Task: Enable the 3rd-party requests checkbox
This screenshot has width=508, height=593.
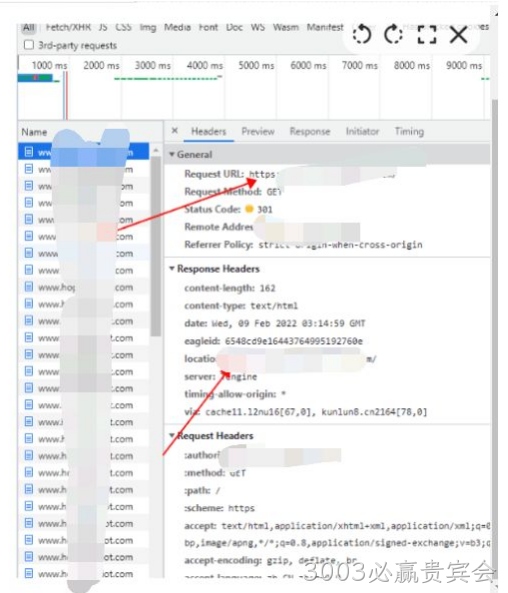Action: pyautogui.click(x=29, y=45)
